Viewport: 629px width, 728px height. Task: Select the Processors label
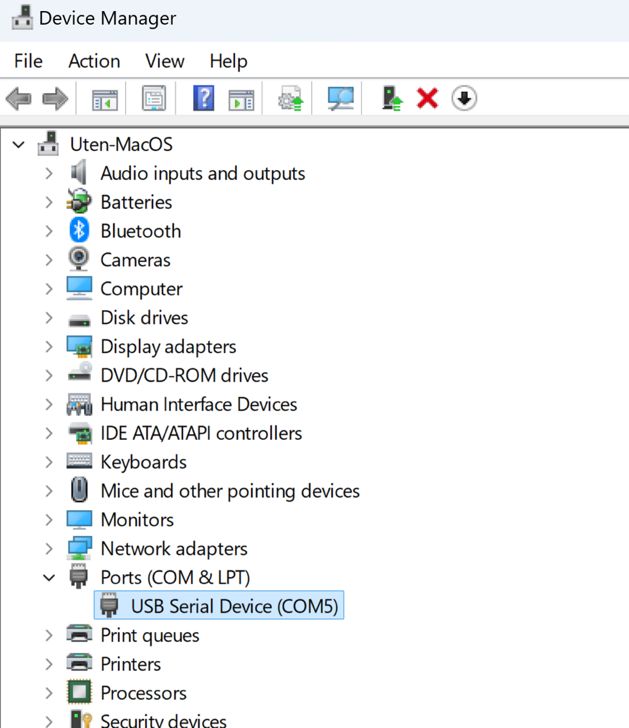click(x=144, y=693)
